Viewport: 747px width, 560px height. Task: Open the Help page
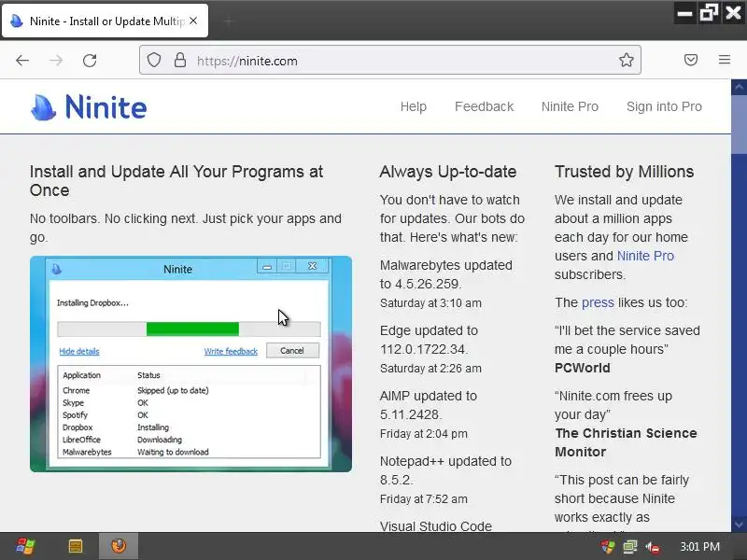click(413, 106)
